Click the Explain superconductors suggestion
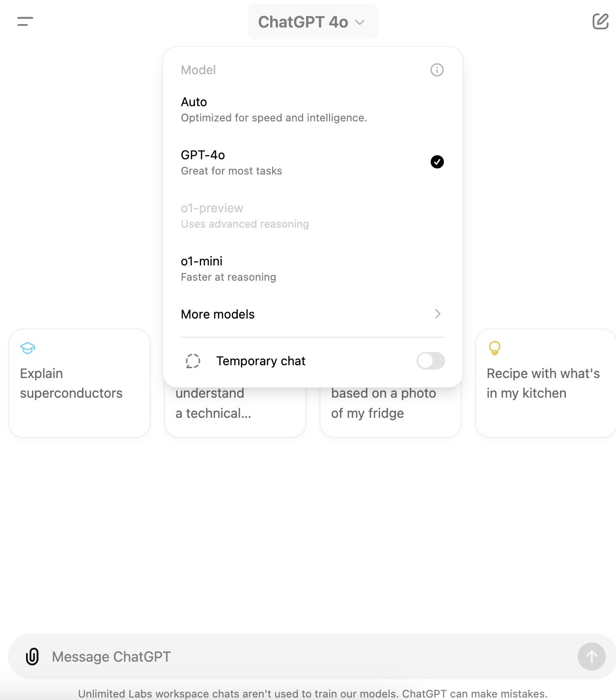This screenshot has width=616, height=700. [x=80, y=383]
